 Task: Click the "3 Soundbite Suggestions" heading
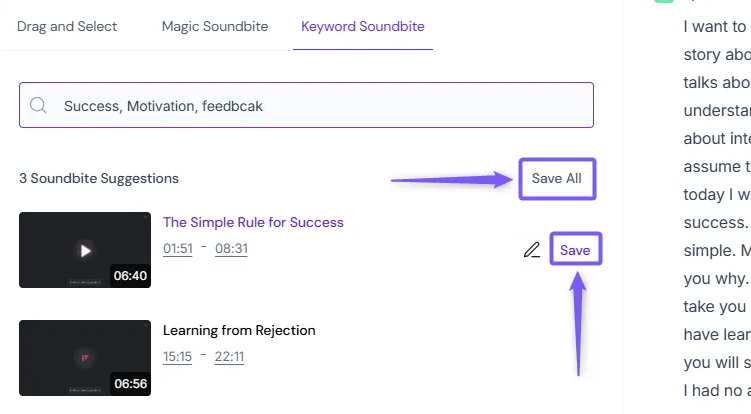pos(99,179)
